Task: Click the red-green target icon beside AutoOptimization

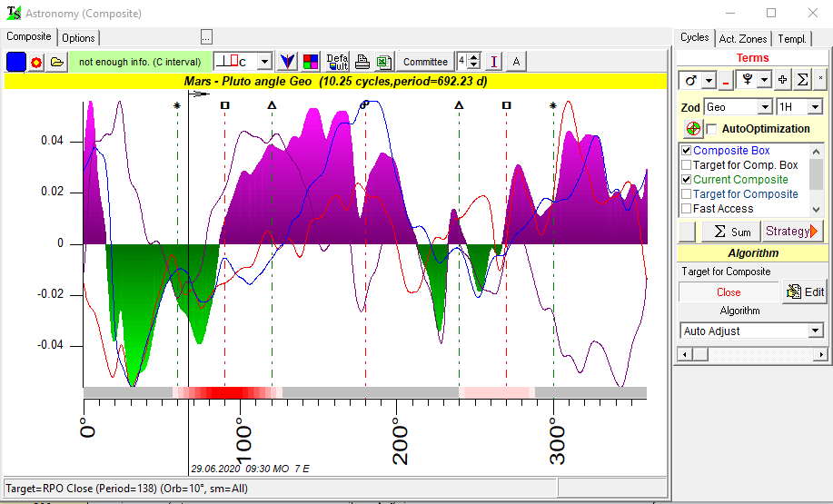Action: pos(693,129)
